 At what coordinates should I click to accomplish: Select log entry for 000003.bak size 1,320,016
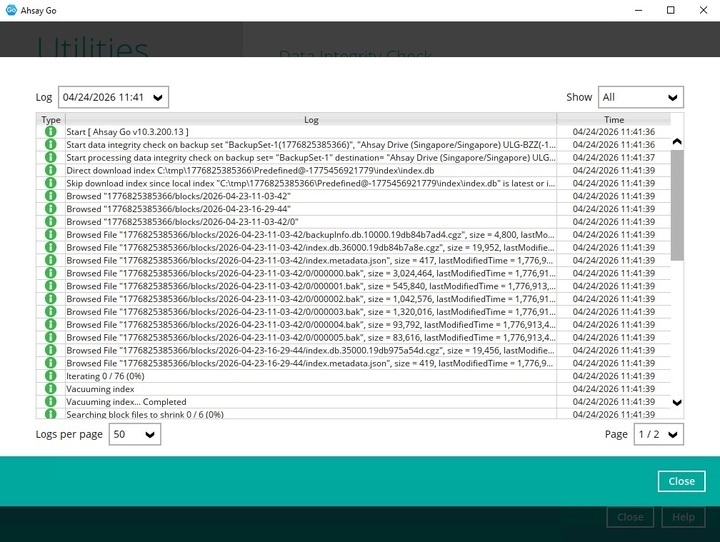(311, 312)
